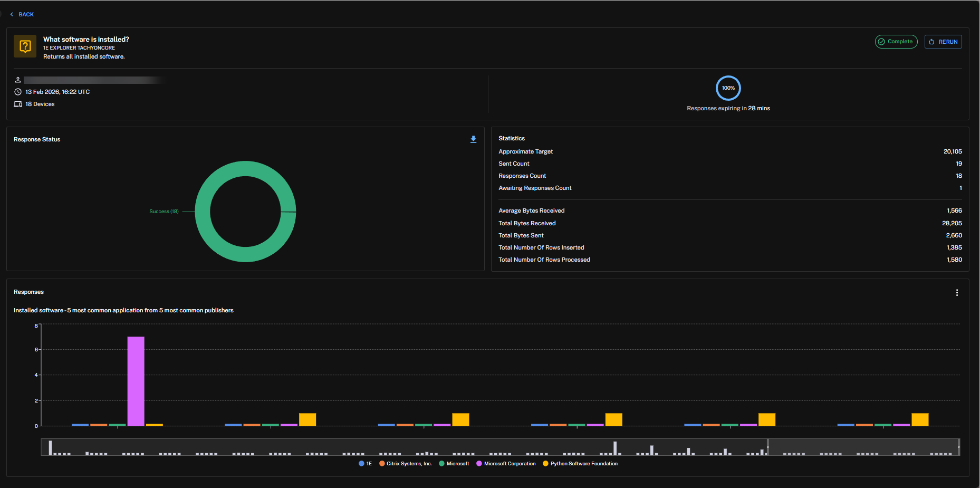
Task: Click the yellow question mark instruction icon
Action: point(25,46)
